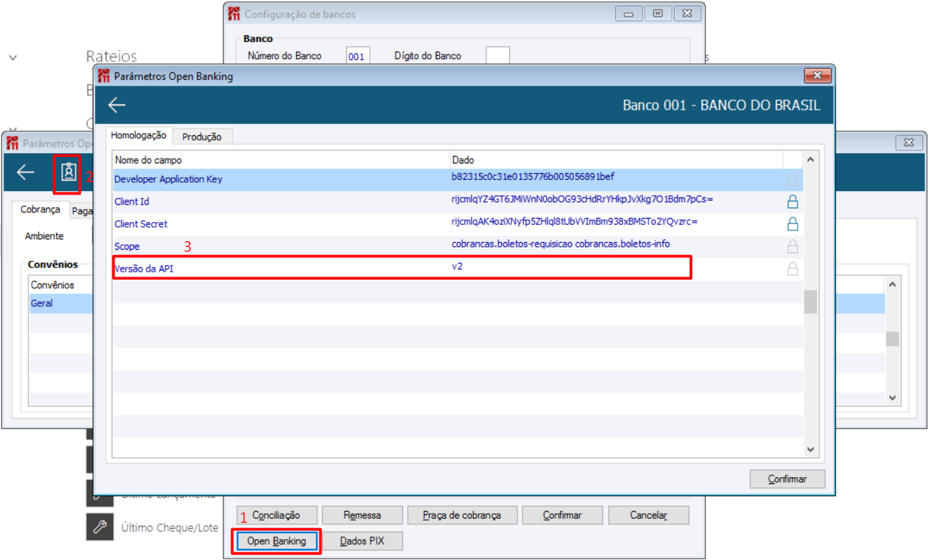Minimize the Configuração de bancos window

click(x=629, y=13)
